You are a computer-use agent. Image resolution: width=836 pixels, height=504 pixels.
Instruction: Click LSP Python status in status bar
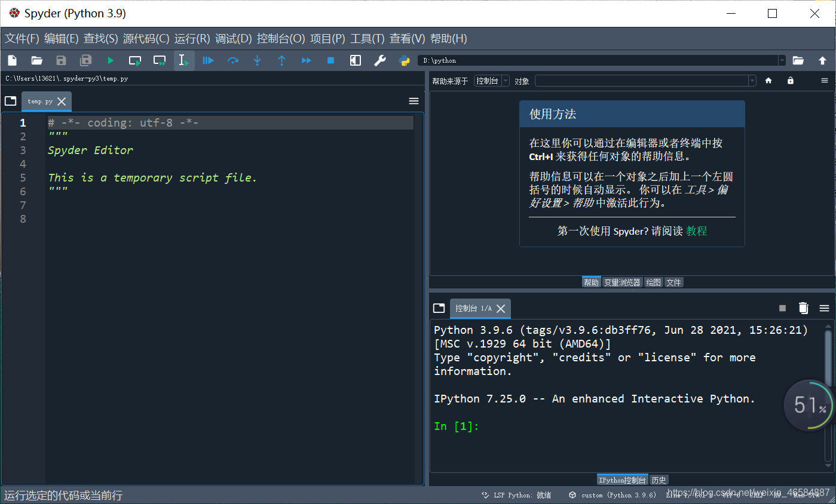click(x=517, y=495)
